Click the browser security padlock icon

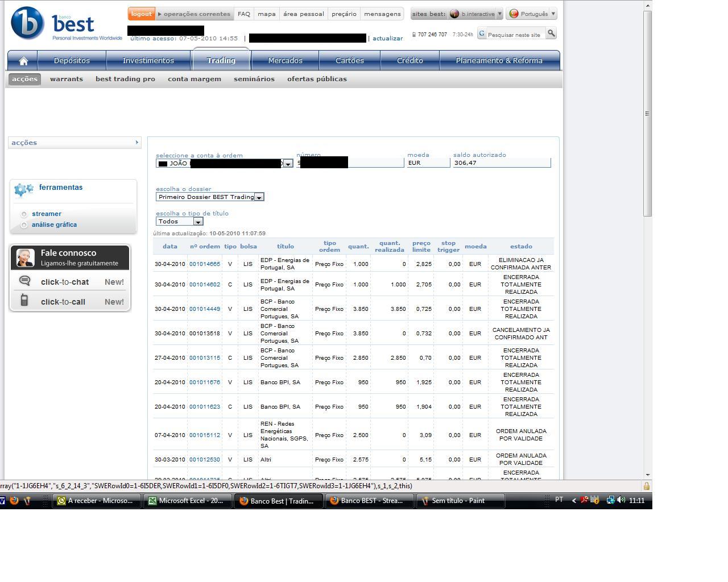(x=646, y=486)
